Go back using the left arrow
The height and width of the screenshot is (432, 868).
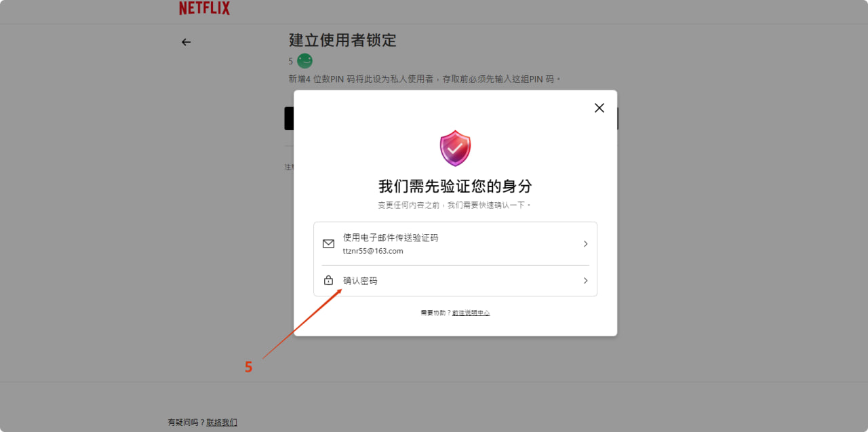click(186, 42)
